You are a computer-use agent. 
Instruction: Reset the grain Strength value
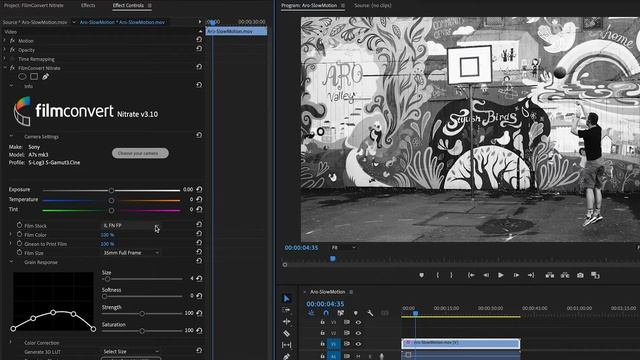199,313
